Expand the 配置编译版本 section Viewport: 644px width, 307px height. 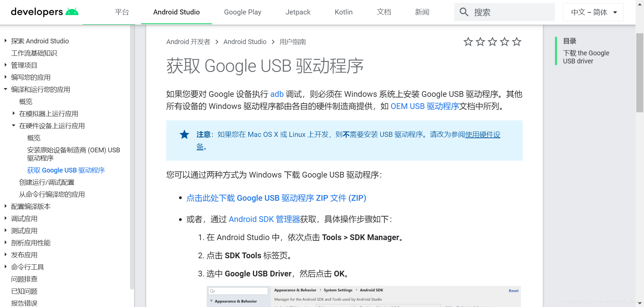5,206
